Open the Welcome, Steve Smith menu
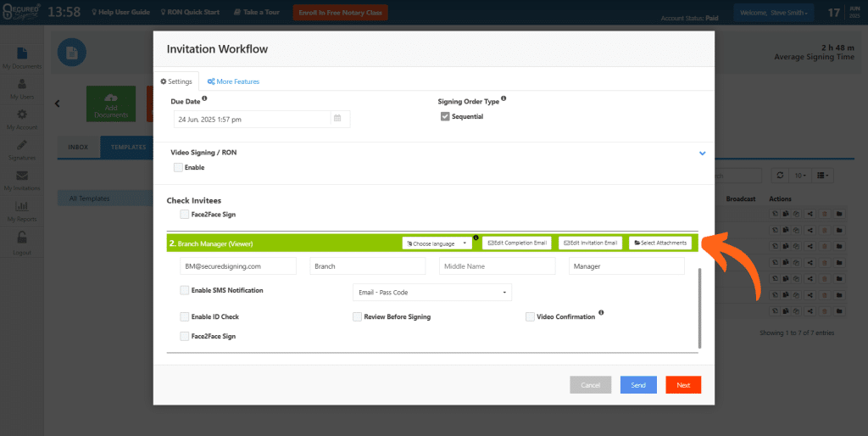868x436 pixels. click(x=773, y=13)
